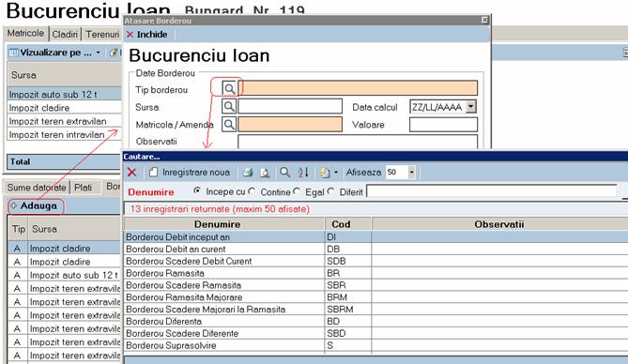
Task: Switch to the Terenuri tab
Action: pos(102,35)
